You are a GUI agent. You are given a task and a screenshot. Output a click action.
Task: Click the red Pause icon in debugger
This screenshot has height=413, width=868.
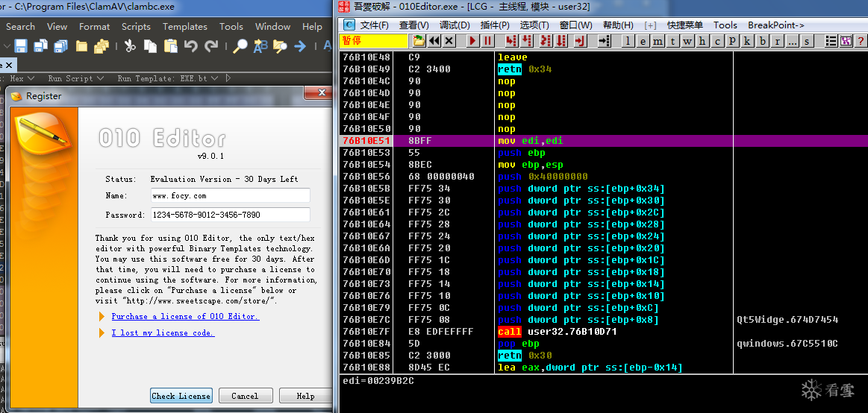(487, 41)
